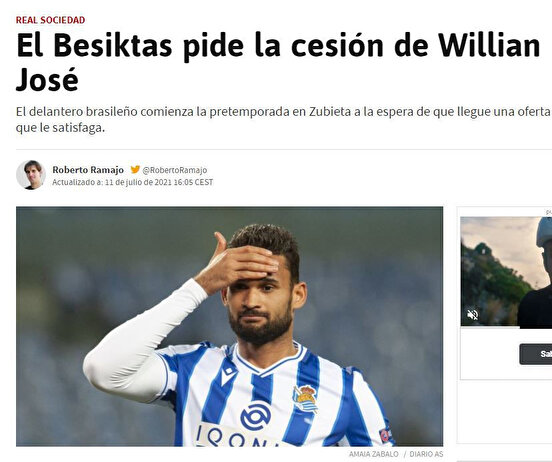Click the small ad label above video
The image size is (552, 462).
548,212
